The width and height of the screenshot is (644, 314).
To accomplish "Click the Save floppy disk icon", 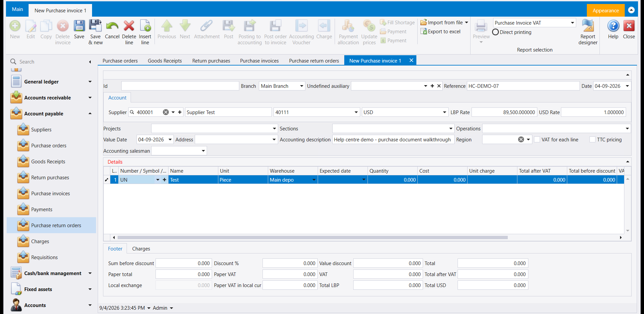I will pyautogui.click(x=79, y=26).
